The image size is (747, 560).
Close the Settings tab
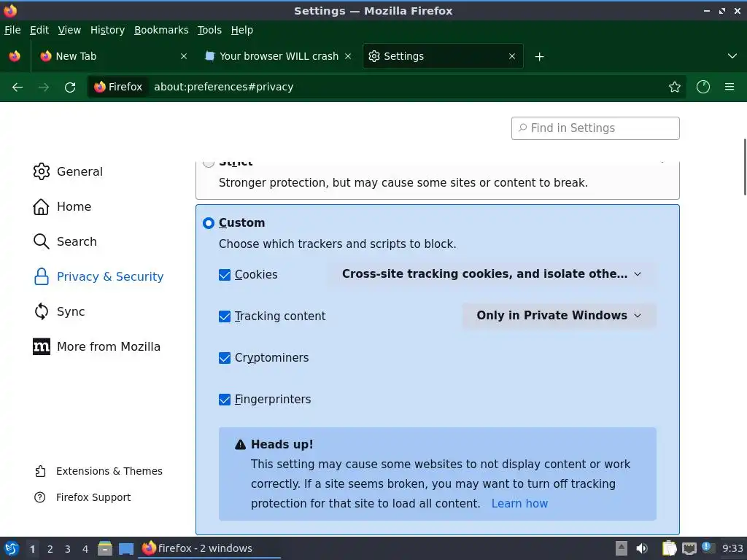tap(511, 56)
